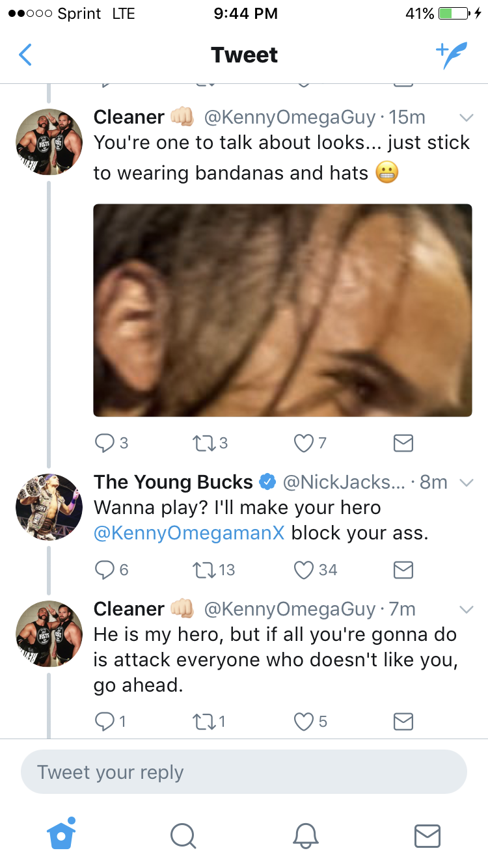The width and height of the screenshot is (488, 868).
Task: Tap the "Tweet your reply" field
Action: pyautogui.click(x=243, y=772)
